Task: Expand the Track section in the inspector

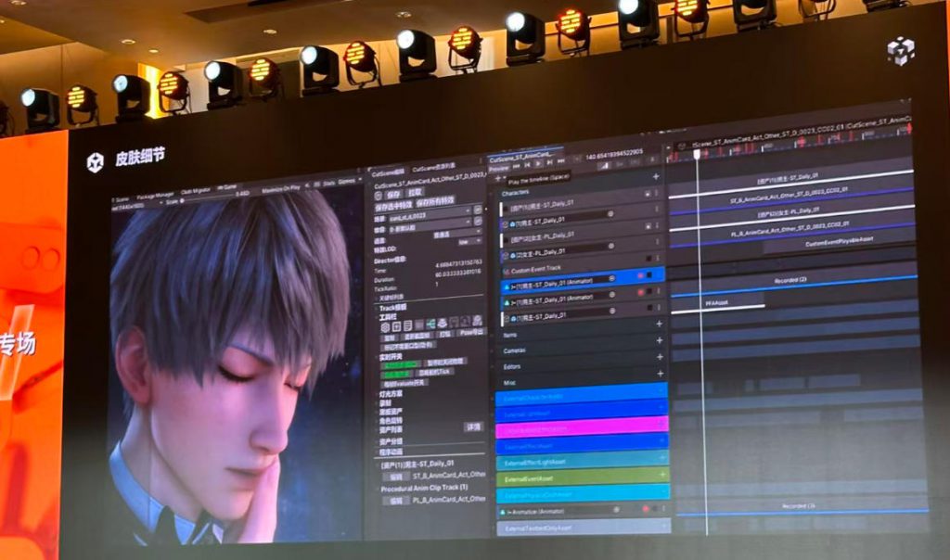Action: [x=378, y=306]
